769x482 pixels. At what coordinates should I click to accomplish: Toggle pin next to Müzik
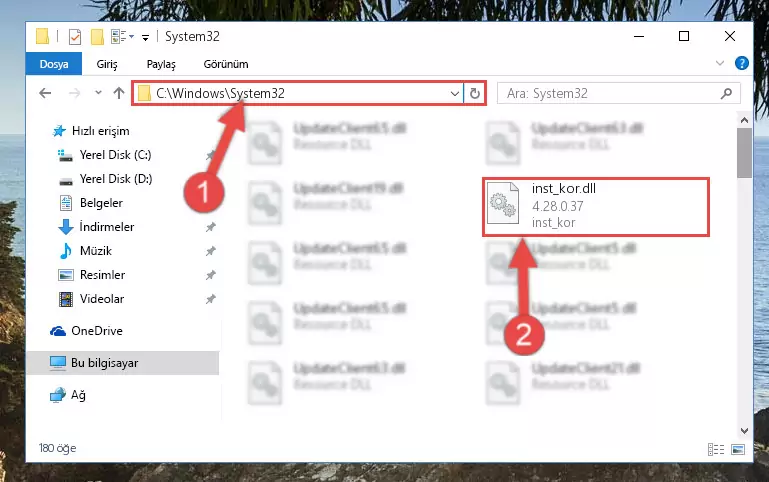tap(210, 251)
